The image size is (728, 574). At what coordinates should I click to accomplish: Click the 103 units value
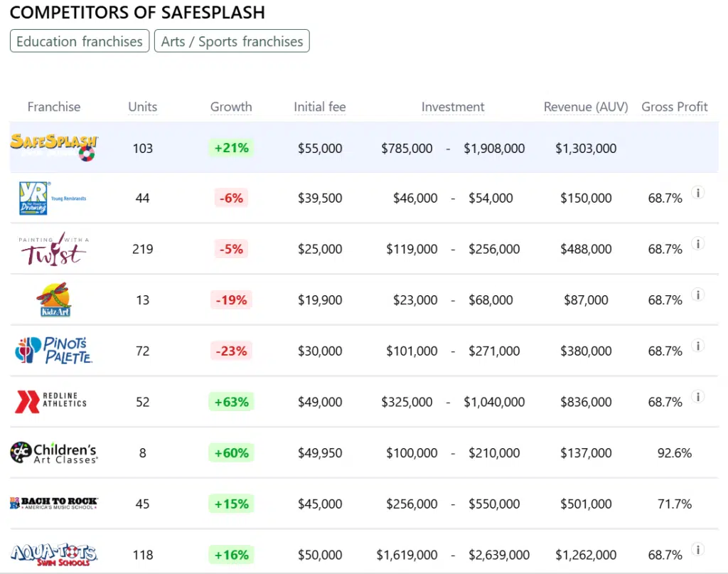142,149
